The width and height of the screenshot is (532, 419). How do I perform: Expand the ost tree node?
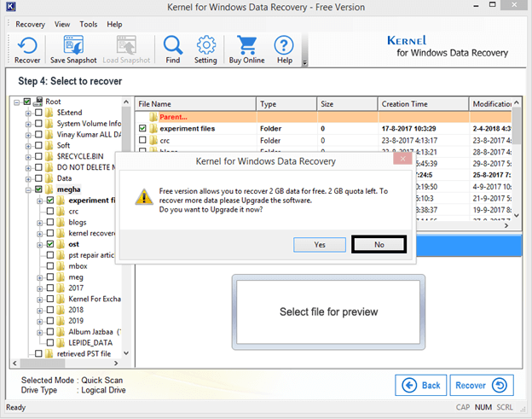coord(40,244)
